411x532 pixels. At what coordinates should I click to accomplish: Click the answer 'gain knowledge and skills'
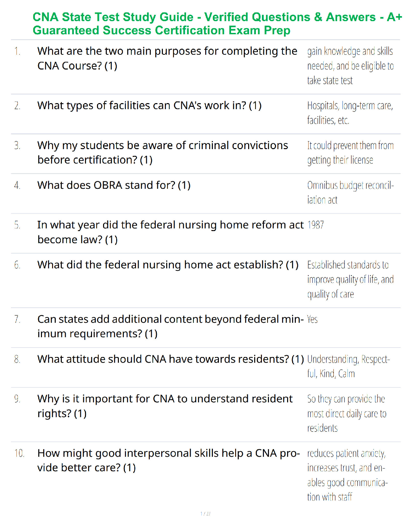pyautogui.click(x=351, y=66)
